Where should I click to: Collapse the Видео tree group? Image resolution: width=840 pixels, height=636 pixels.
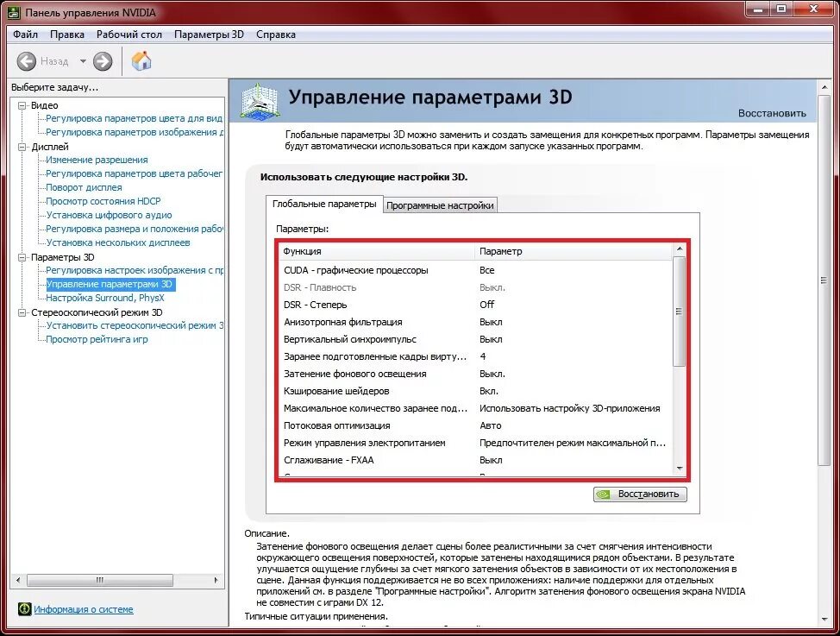coord(22,105)
